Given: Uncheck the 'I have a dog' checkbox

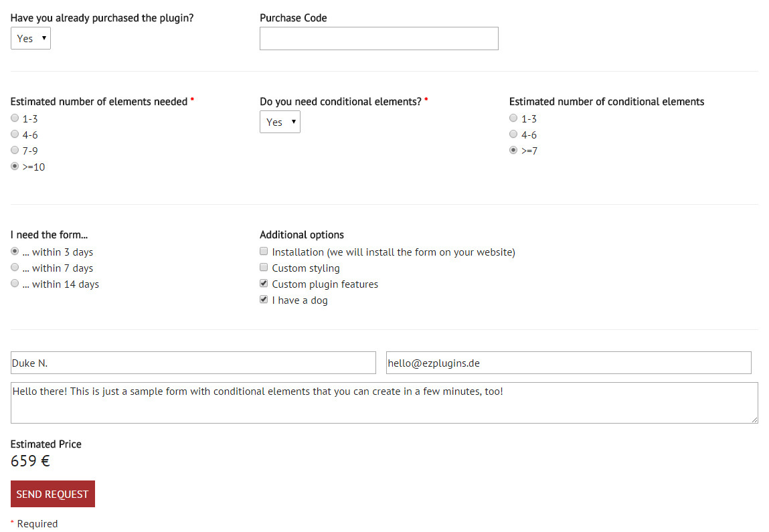Looking at the screenshot, I should tap(264, 300).
